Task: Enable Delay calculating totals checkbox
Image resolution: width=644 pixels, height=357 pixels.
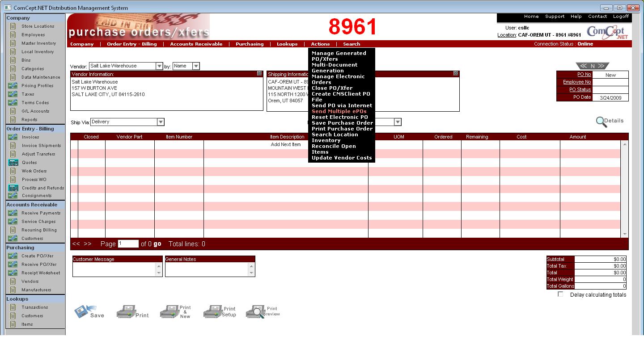Action: pyautogui.click(x=560, y=294)
